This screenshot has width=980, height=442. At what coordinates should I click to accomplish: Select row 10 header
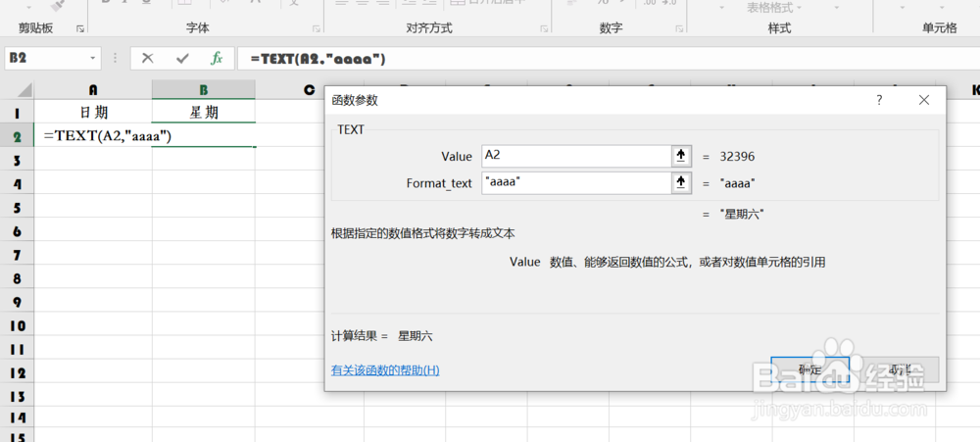click(x=17, y=325)
